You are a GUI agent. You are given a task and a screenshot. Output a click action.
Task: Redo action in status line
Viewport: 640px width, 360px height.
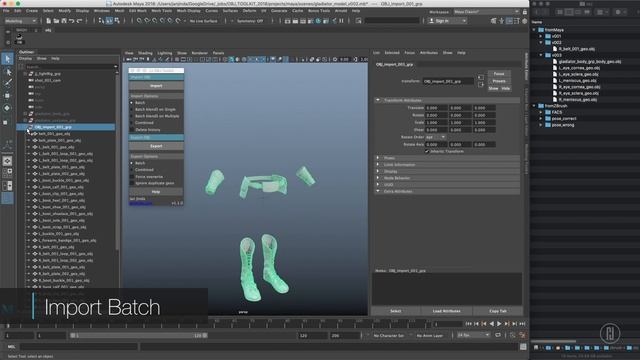click(x=79, y=20)
